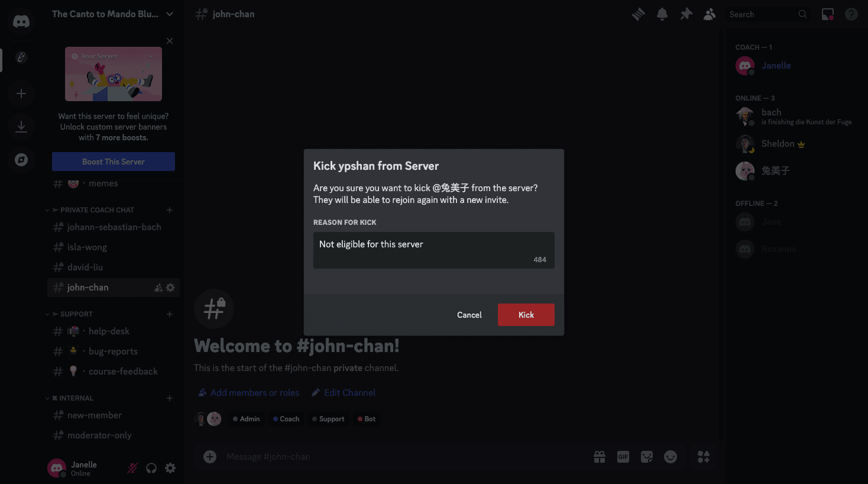The width and height of the screenshot is (868, 484).
Task: Click the Admin role tag
Action: click(x=246, y=419)
